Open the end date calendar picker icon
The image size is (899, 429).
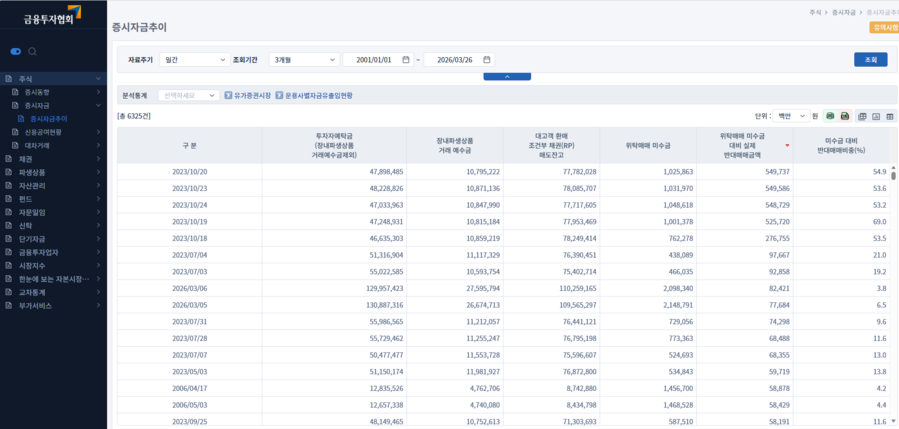point(487,60)
